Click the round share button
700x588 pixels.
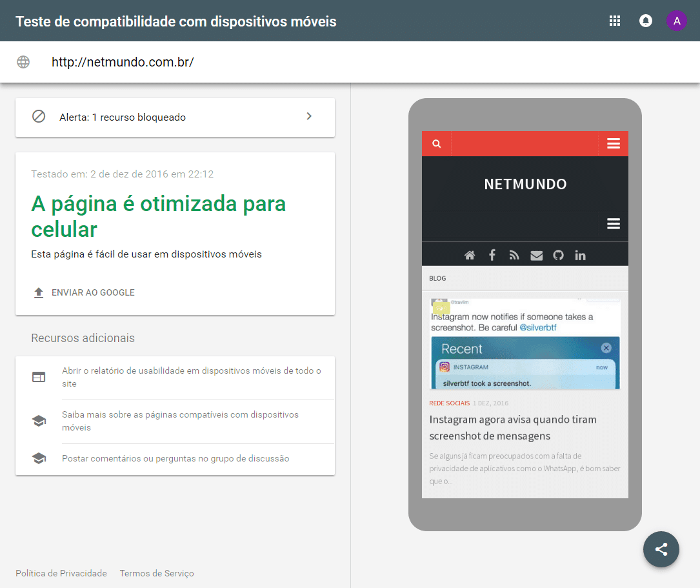tap(661, 549)
